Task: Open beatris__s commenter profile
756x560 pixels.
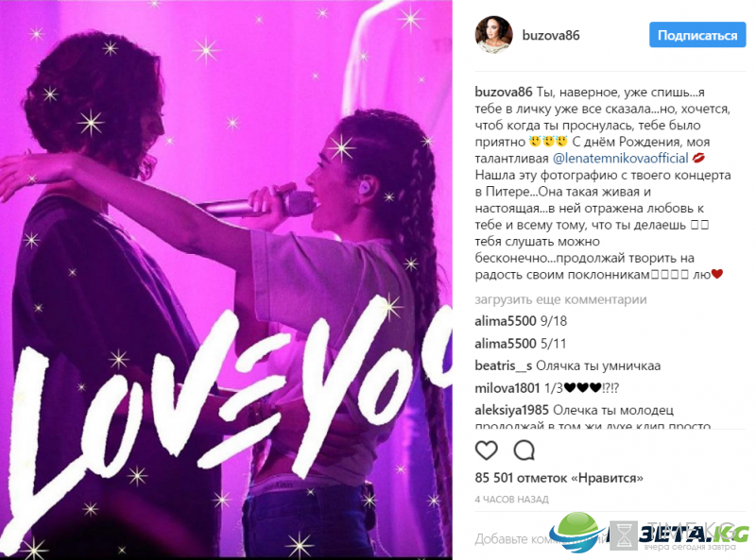Action: click(504, 365)
